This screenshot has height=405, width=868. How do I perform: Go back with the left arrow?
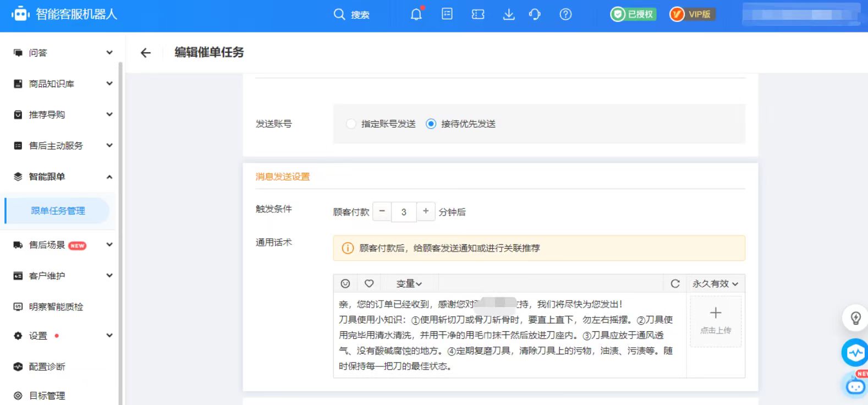146,52
